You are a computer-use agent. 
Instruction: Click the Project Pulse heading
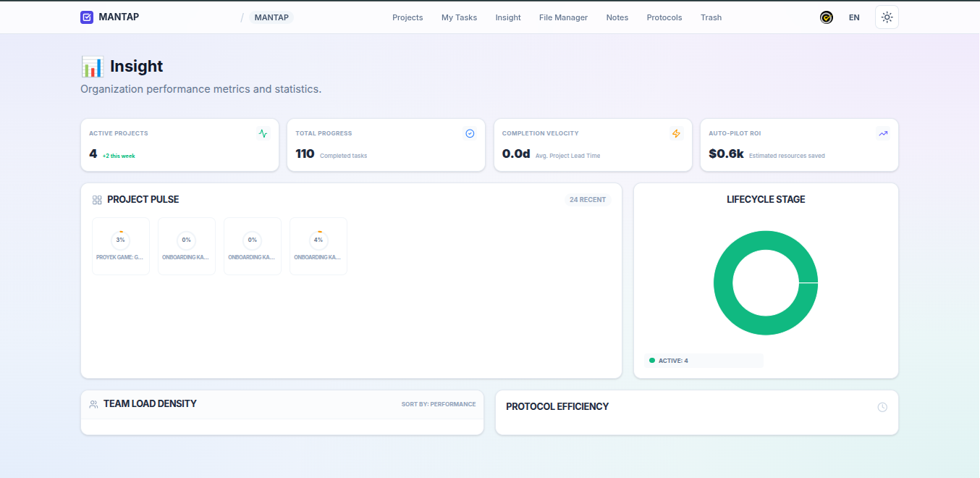[x=143, y=199]
